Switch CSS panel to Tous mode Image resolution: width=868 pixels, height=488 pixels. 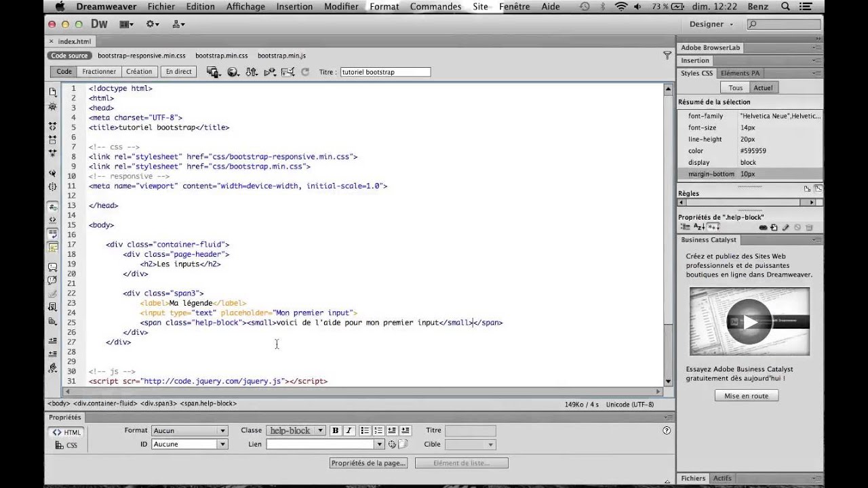tap(735, 88)
